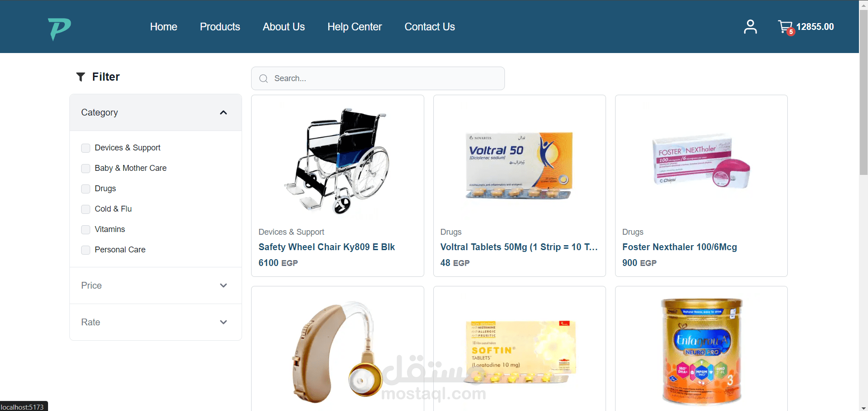This screenshot has width=868, height=411.
Task: Click the green P logo
Action: pyautogui.click(x=59, y=29)
